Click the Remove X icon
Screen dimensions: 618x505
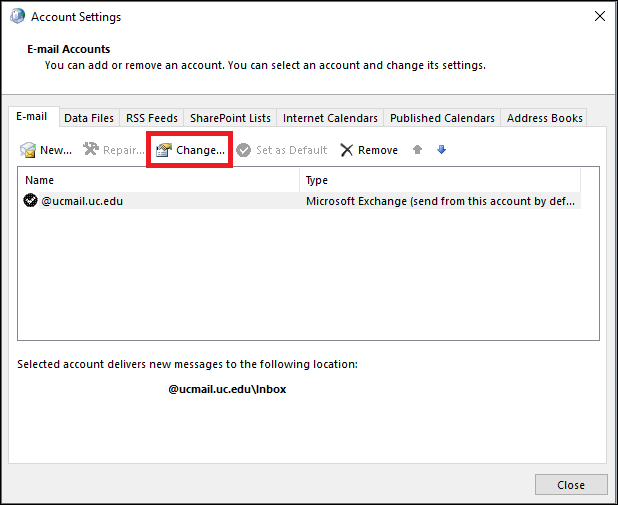(x=346, y=150)
